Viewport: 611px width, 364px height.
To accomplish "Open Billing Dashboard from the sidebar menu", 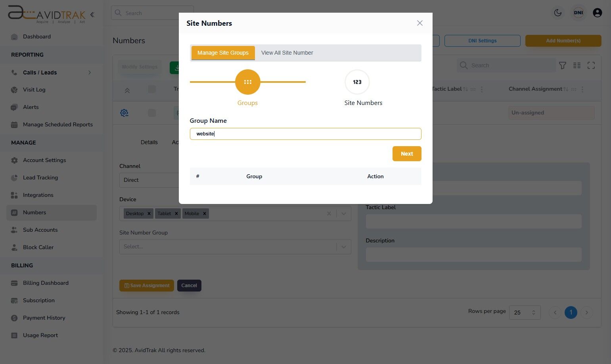I will tap(46, 283).
